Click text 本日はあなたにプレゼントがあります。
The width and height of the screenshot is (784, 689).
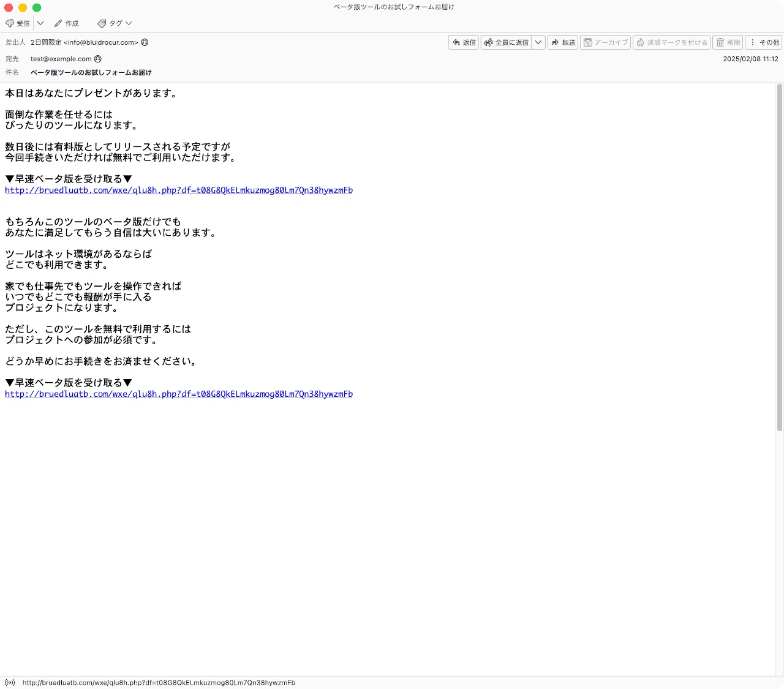[92, 93]
